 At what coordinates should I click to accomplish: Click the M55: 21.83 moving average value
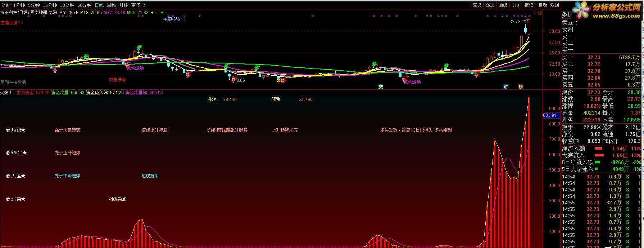[138, 13]
